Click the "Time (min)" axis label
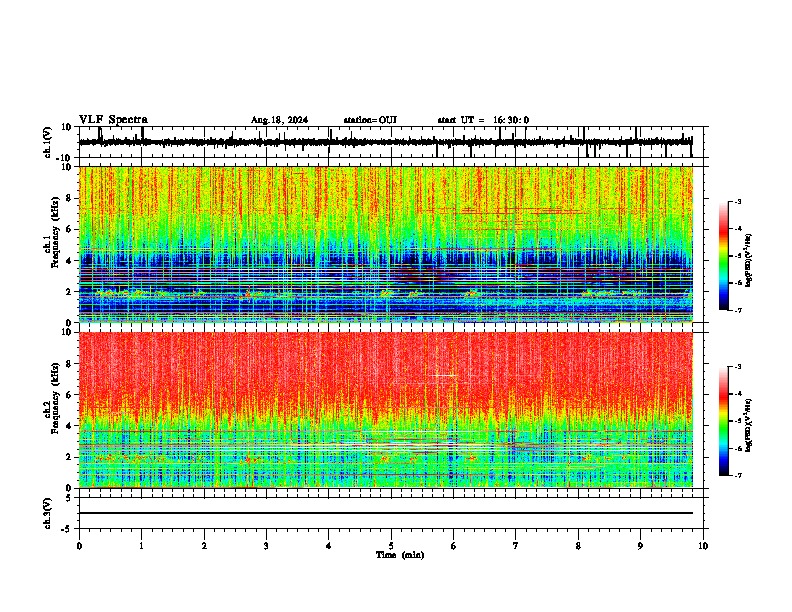Image resolution: width=792 pixels, height=612 pixels. point(400,555)
